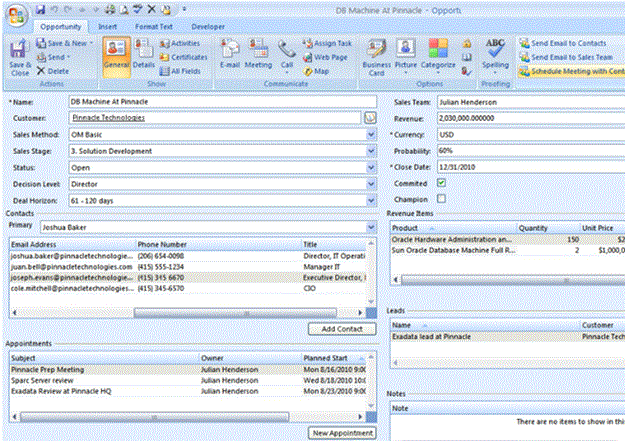
Task: Open the Sales Stage dropdown
Action: [371, 151]
